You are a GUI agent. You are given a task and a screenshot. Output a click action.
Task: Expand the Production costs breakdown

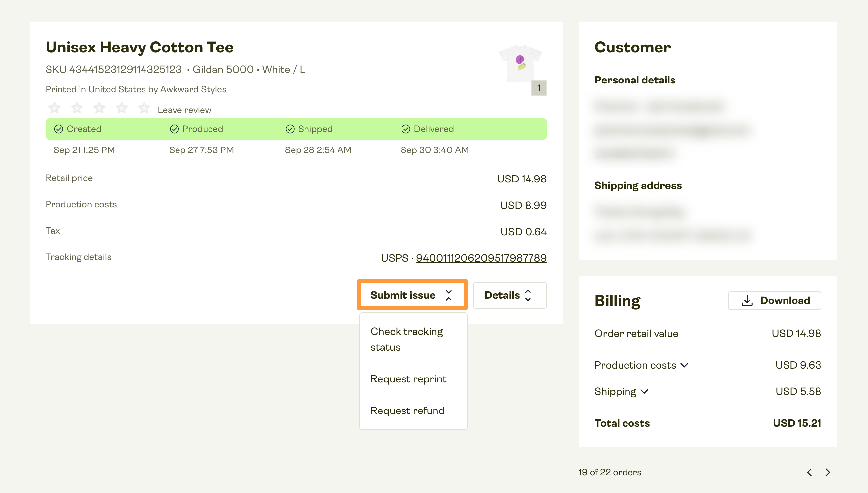tap(685, 365)
